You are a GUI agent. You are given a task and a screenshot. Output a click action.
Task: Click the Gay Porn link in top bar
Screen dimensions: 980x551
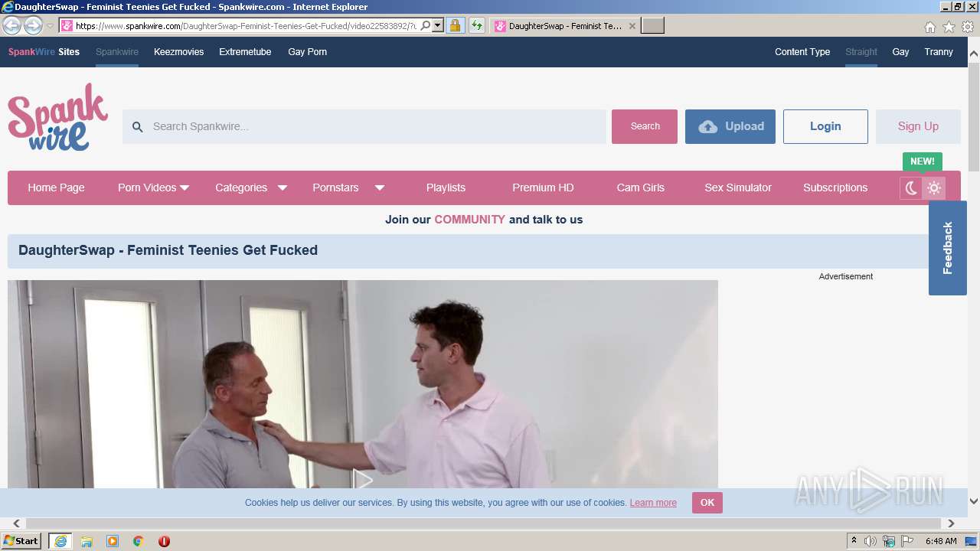click(x=307, y=52)
